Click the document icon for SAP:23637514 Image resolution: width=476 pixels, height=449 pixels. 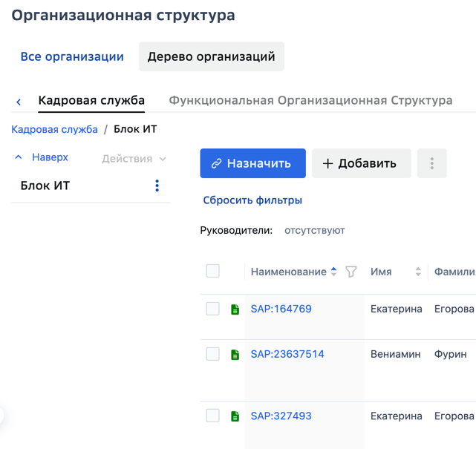pyautogui.click(x=235, y=355)
